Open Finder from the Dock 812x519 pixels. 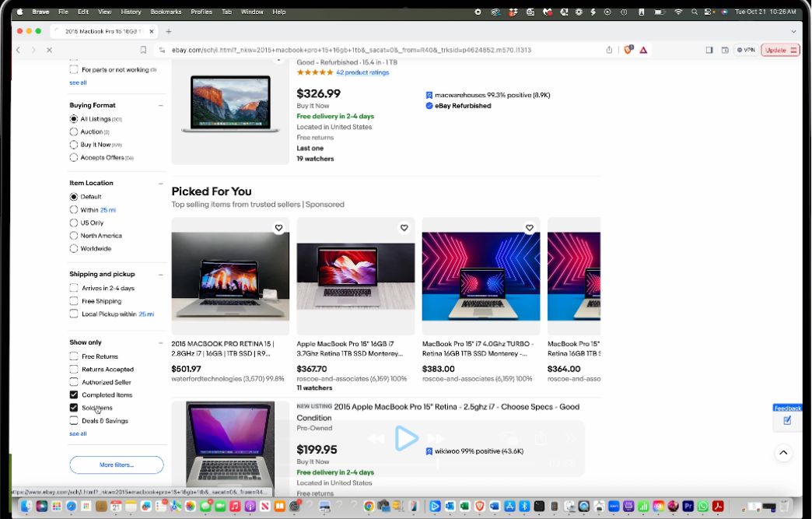[x=26, y=507]
